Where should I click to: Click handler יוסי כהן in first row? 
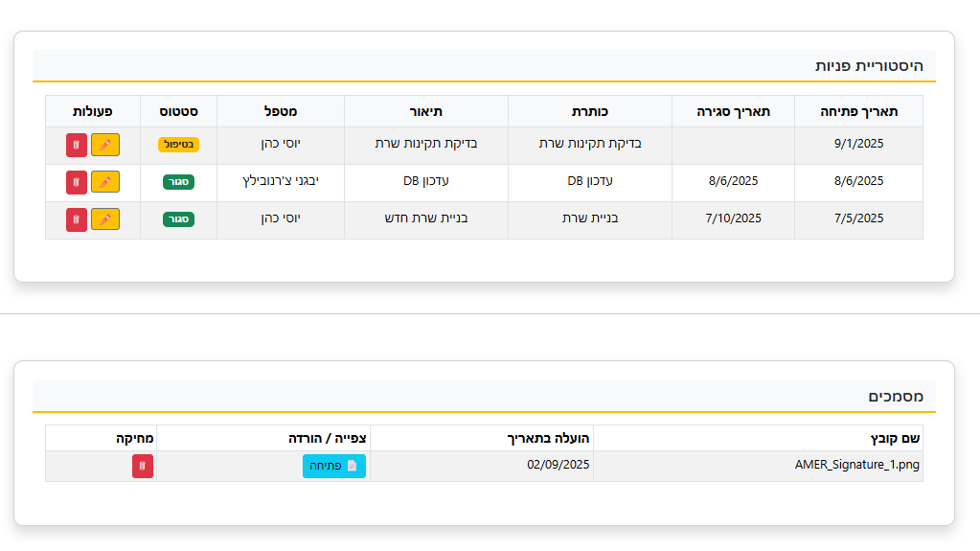[281, 144]
